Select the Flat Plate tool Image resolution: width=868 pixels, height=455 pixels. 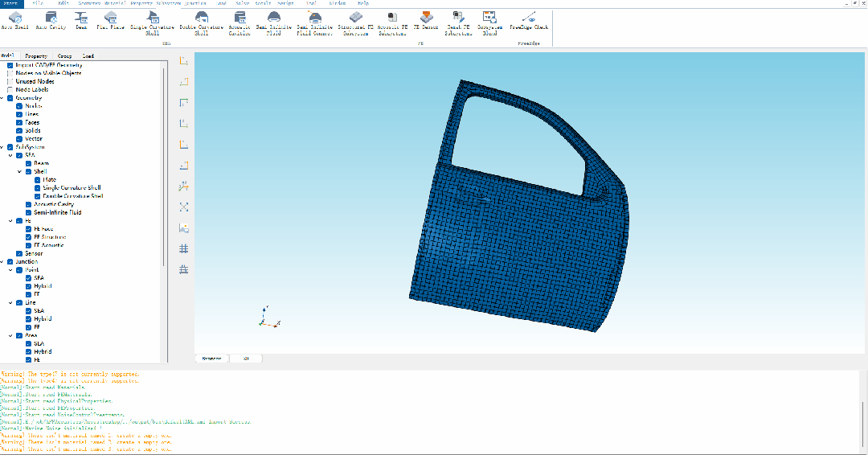111,21
